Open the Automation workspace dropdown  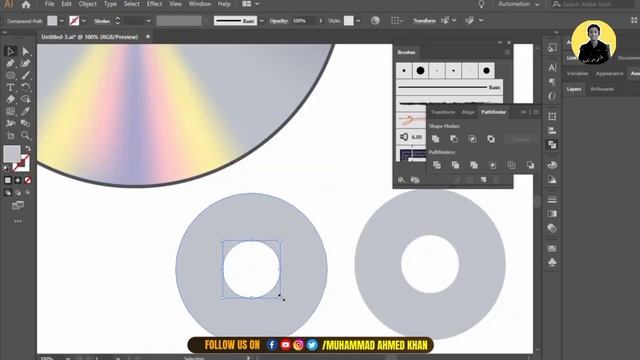click(x=518, y=4)
